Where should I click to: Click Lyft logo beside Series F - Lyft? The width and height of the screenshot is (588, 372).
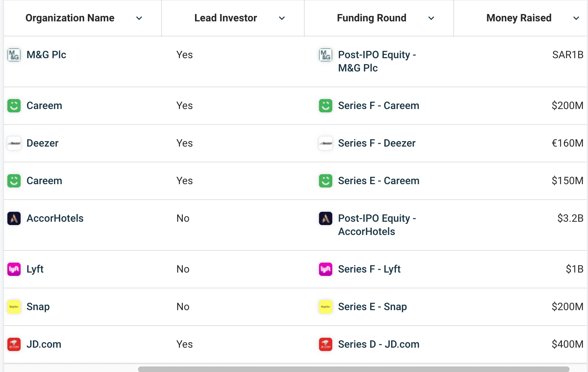(326, 269)
